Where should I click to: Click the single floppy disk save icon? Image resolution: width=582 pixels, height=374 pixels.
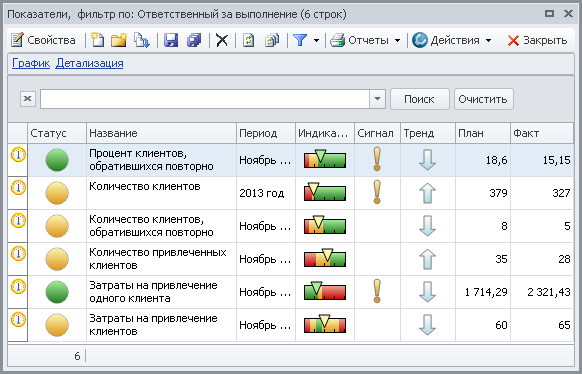(171, 40)
